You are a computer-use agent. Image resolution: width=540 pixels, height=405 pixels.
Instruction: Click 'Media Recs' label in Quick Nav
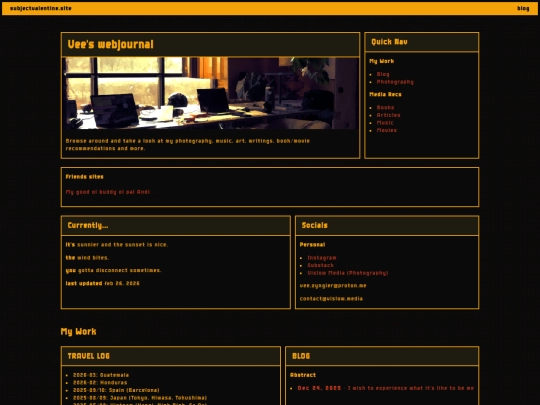point(385,94)
